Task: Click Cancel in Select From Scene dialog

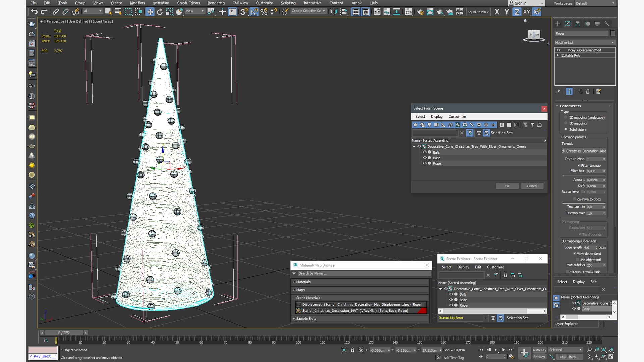Action: coord(532,186)
